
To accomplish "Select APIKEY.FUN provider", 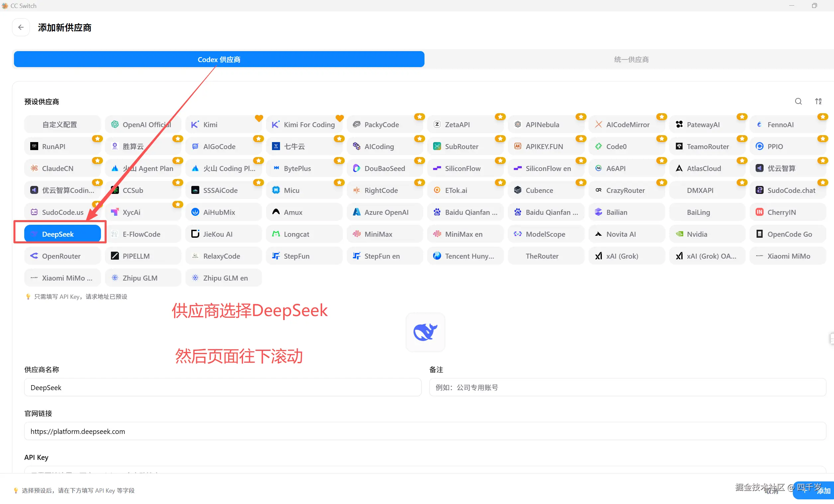I will (546, 146).
